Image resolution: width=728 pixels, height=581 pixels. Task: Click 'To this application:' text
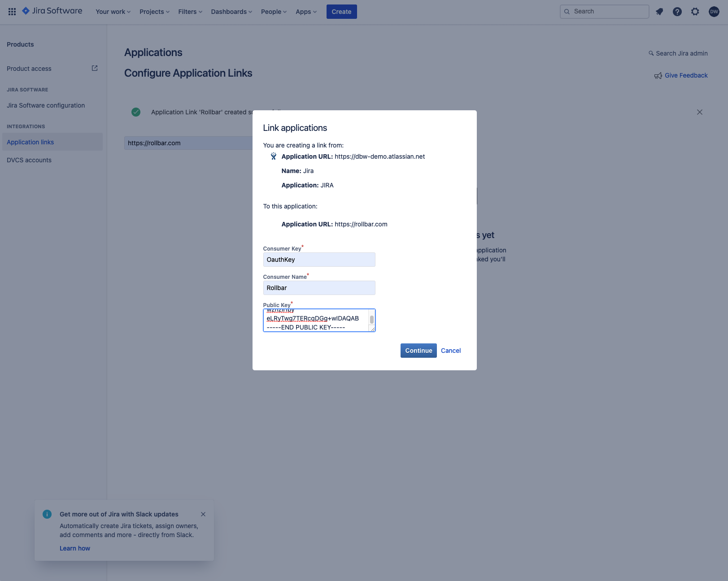point(290,206)
